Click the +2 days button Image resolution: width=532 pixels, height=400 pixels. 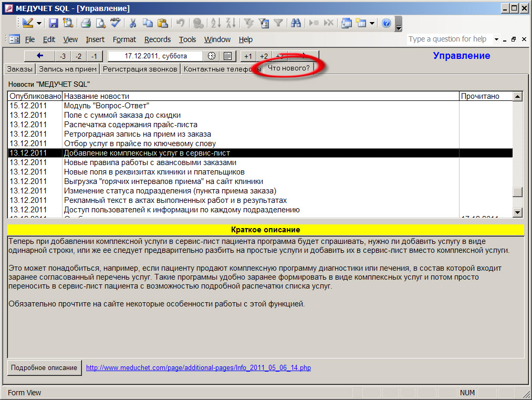[x=264, y=56]
